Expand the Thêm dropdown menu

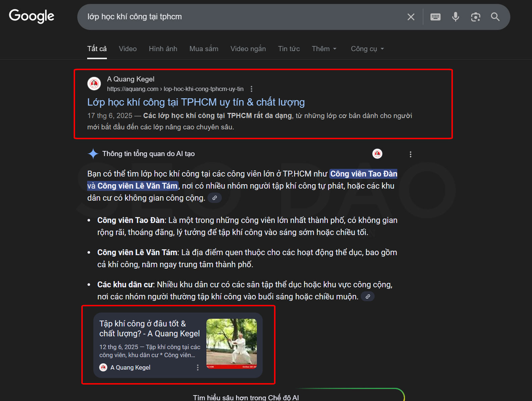[324, 49]
